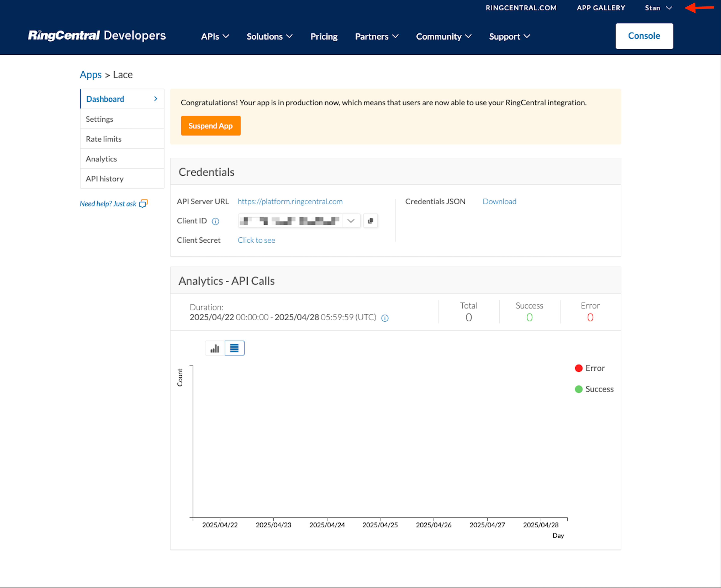Download the Credentials JSON file
Image resolution: width=721 pixels, height=588 pixels.
click(499, 201)
